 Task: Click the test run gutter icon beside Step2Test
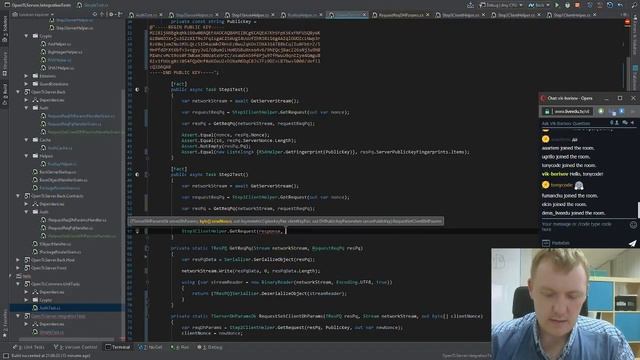[137, 174]
